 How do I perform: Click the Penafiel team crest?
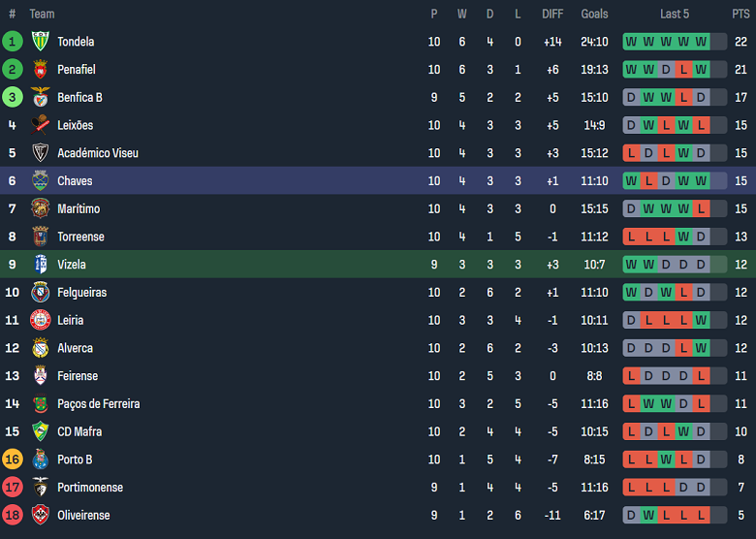tap(41, 70)
